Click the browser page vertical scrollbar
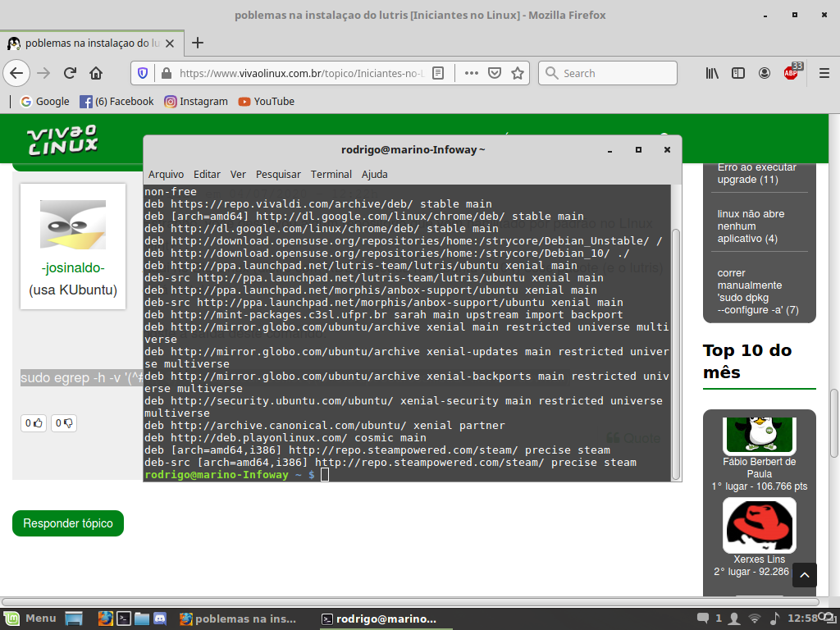Viewport: 840px width, 630px height. (833, 423)
